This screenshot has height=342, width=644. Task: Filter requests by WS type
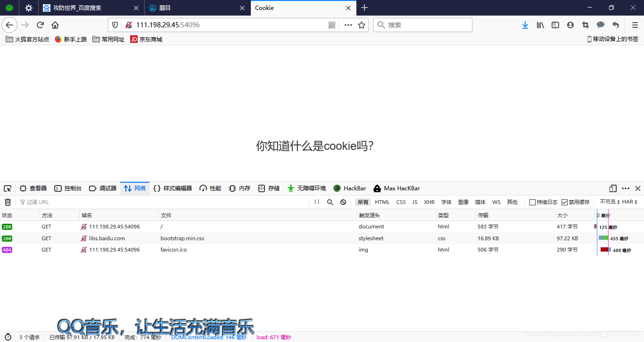click(x=496, y=202)
